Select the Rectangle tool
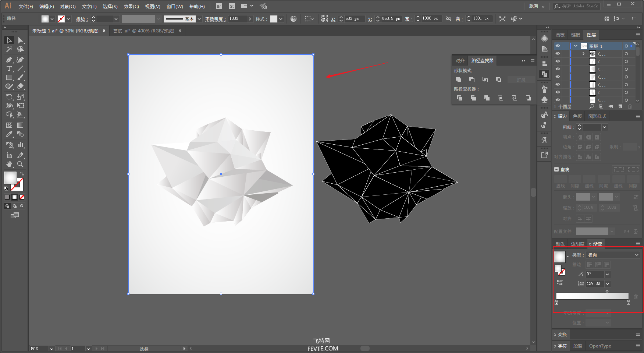This screenshot has height=353, width=644. [9, 78]
